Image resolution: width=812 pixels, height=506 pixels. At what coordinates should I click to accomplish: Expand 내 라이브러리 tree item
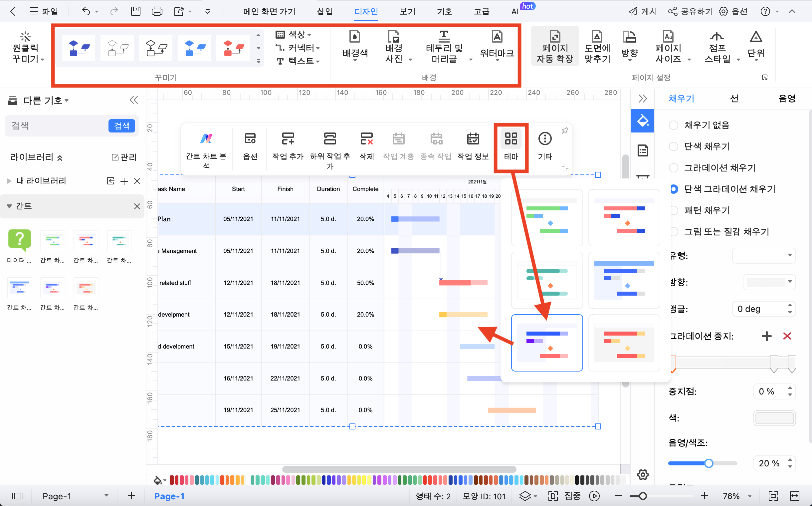9,181
